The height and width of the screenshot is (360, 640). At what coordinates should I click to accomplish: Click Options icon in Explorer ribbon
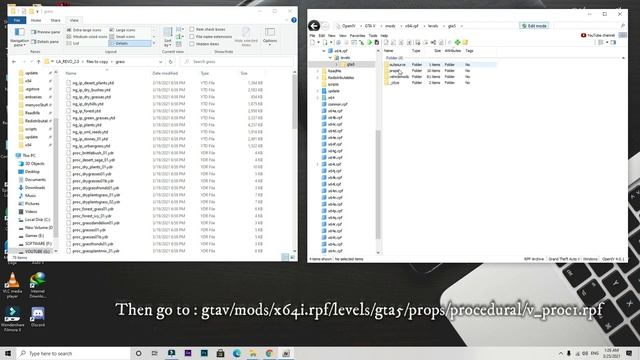pos(270,32)
